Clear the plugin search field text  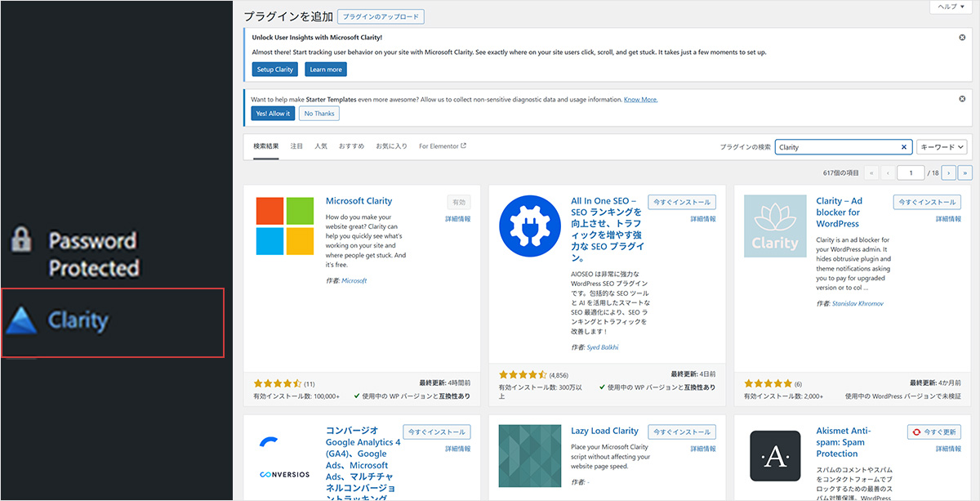click(x=904, y=147)
